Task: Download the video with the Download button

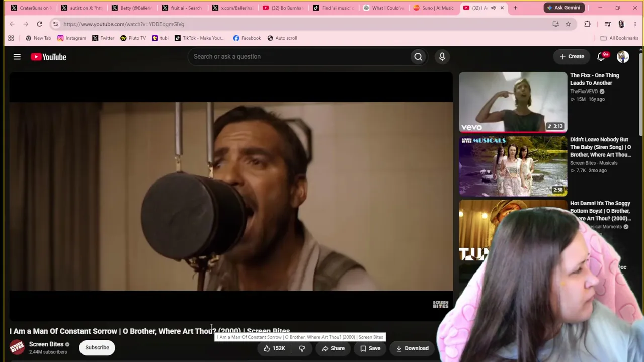Action: (x=412, y=348)
